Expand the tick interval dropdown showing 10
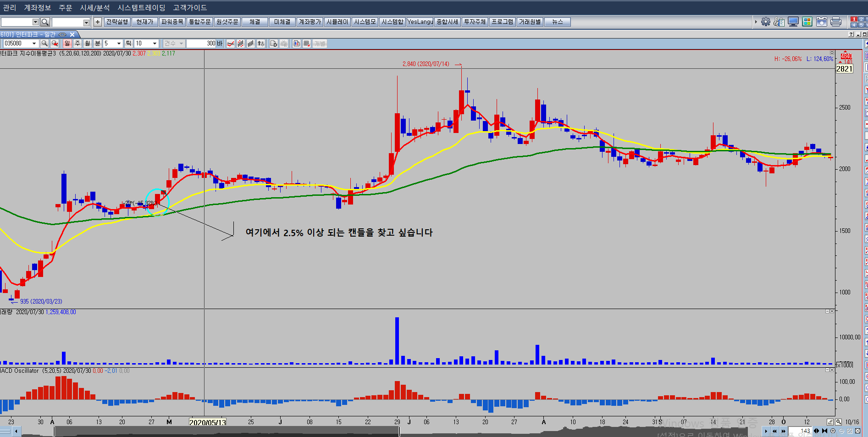 click(155, 43)
